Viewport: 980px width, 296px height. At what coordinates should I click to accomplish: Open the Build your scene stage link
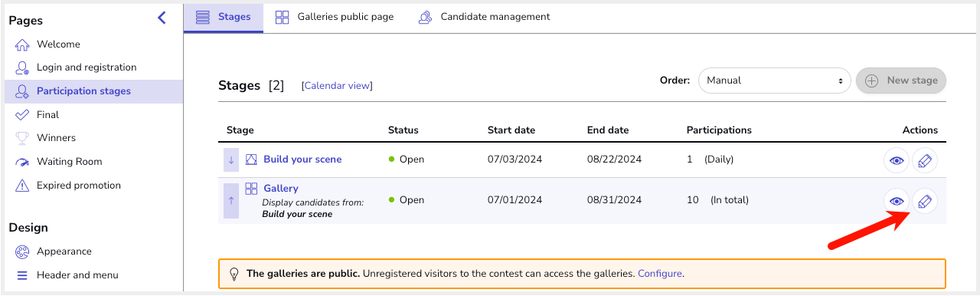pyautogui.click(x=302, y=160)
